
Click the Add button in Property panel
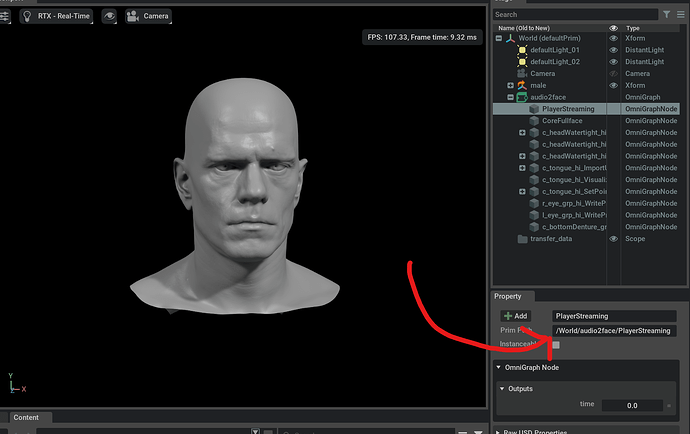tap(516, 316)
